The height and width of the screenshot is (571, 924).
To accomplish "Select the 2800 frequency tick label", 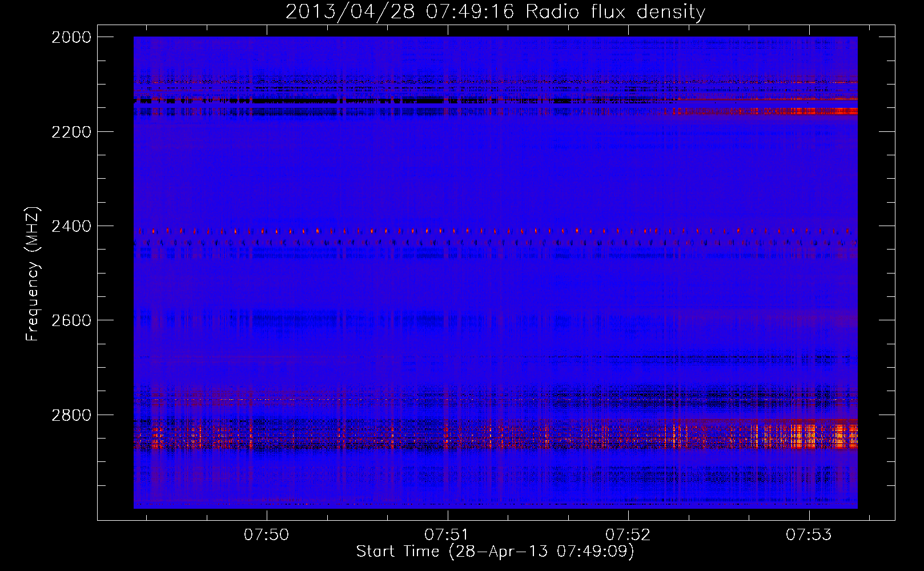I will [x=71, y=415].
